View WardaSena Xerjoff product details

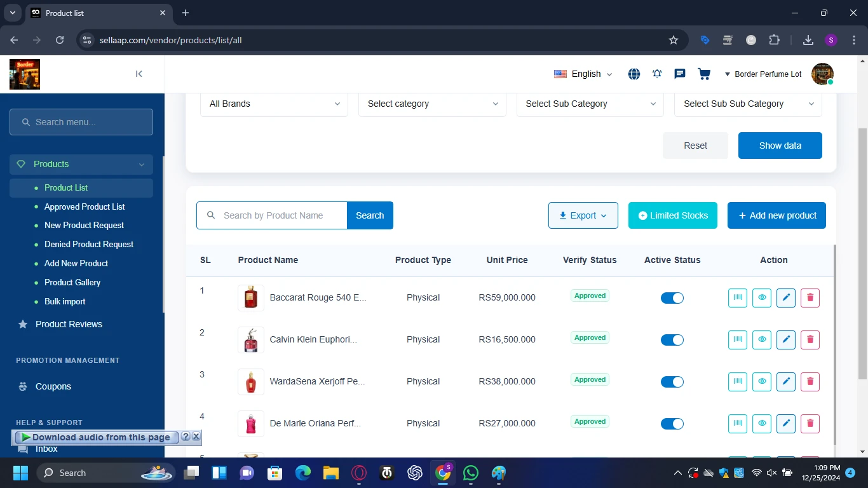pyautogui.click(x=762, y=381)
